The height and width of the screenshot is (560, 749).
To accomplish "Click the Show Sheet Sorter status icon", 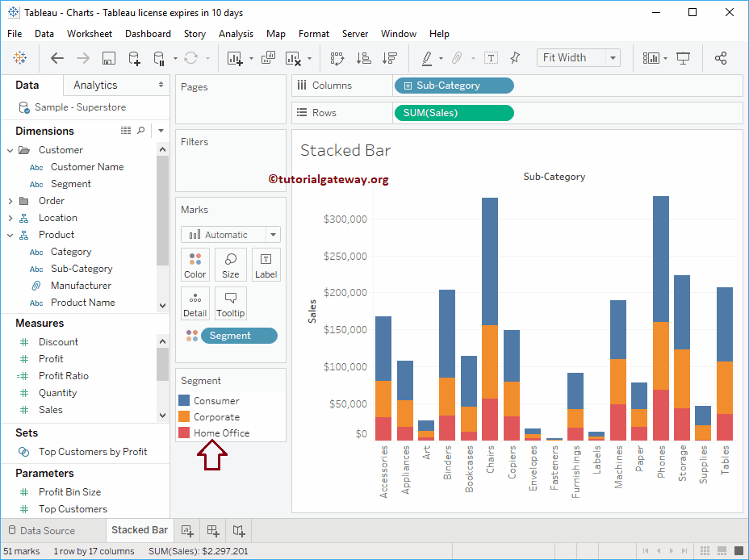I will point(705,551).
